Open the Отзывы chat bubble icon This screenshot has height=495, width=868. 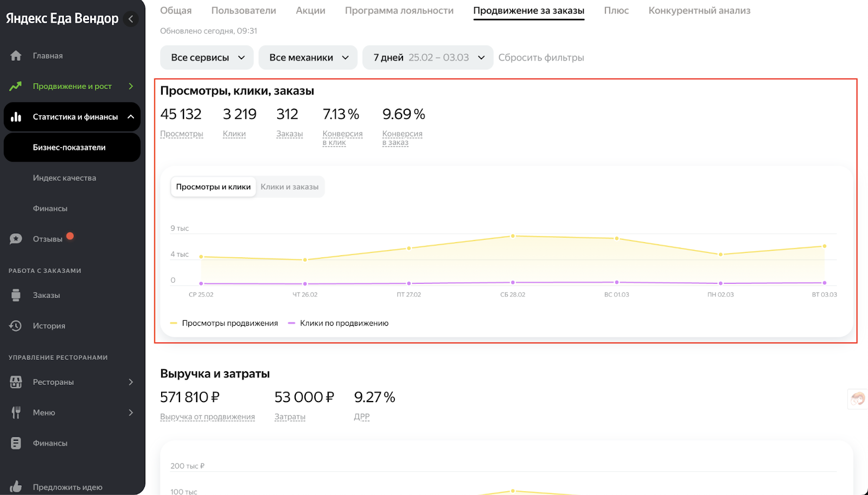click(16, 239)
